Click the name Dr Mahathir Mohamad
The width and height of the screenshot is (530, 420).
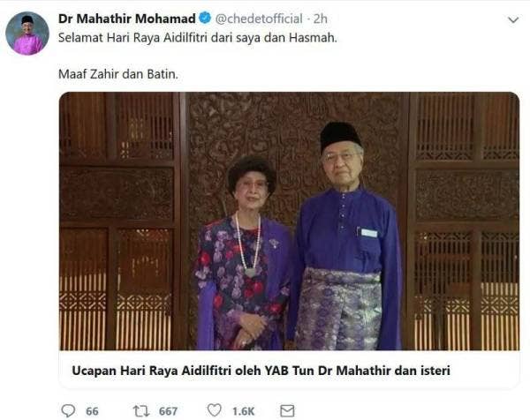click(x=126, y=19)
